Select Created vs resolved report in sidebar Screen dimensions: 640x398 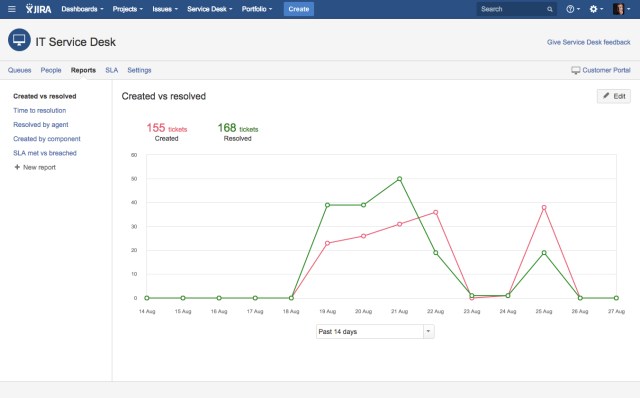[x=45, y=96]
